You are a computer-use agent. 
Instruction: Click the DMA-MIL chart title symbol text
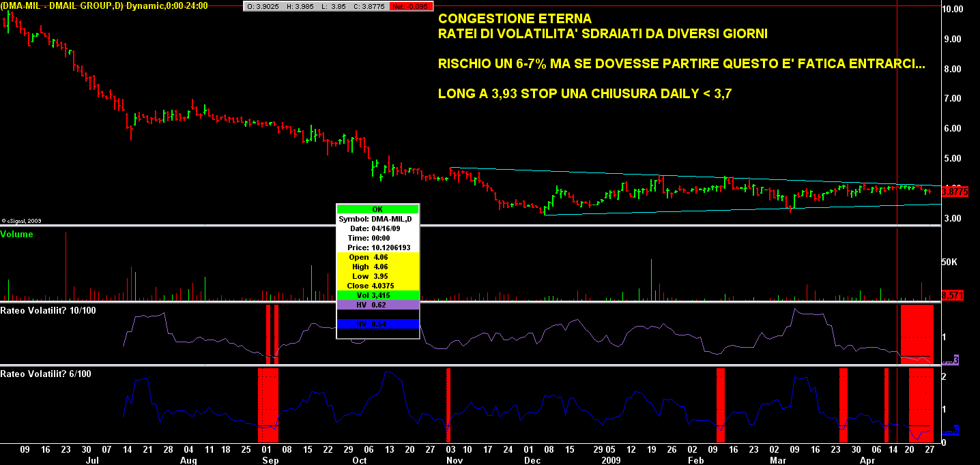(104, 5)
